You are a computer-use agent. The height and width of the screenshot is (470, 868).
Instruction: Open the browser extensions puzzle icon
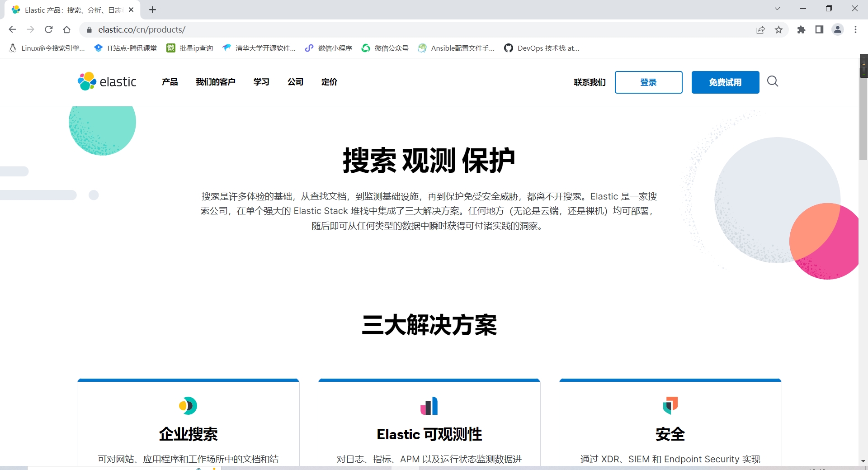[801, 30]
